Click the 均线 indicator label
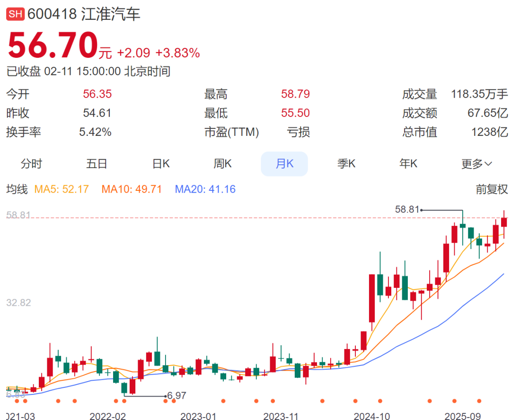 17,189
